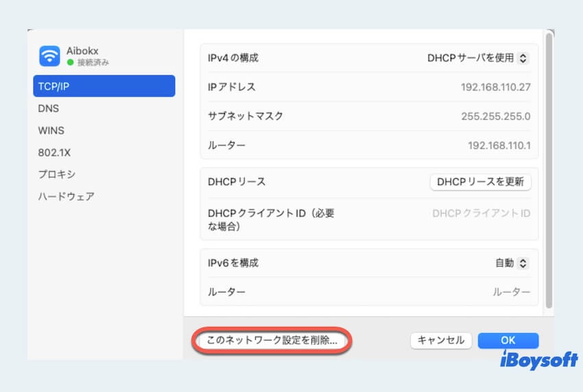
Task: Switch to the DNS section
Action: tap(48, 108)
